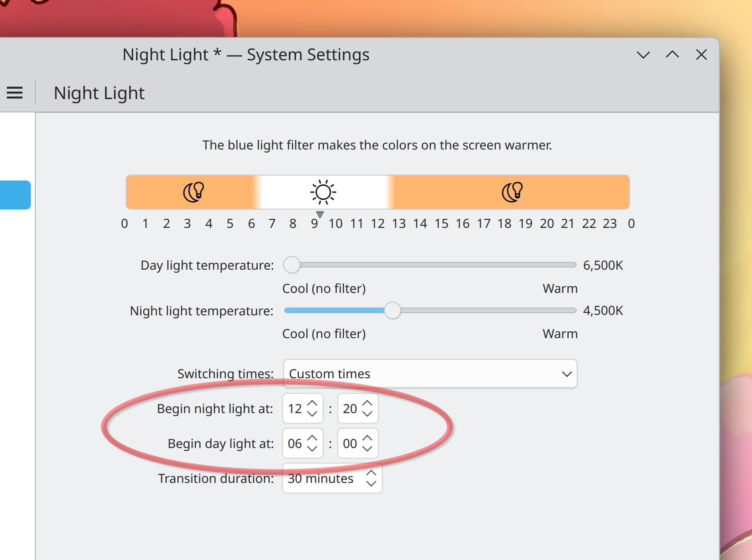Click the Night light temperature slider handle
This screenshot has width=752, height=560.
tap(392, 311)
